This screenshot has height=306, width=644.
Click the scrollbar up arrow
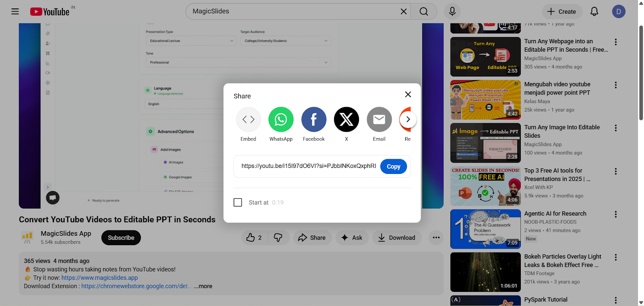click(641, 3)
